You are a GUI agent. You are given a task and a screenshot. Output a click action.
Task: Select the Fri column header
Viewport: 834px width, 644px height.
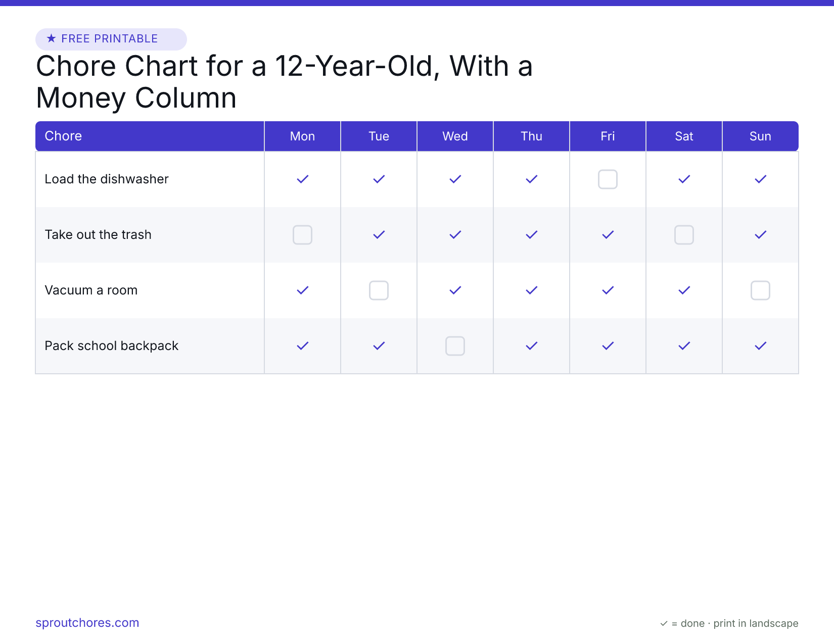608,136
